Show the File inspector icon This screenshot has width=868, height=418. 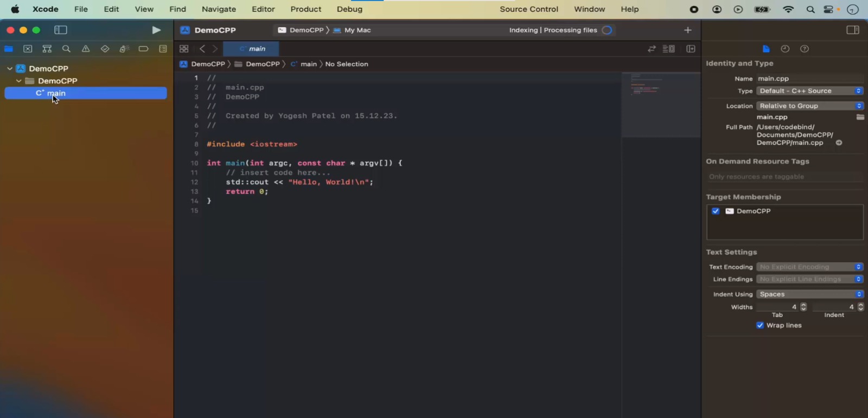coord(766,49)
